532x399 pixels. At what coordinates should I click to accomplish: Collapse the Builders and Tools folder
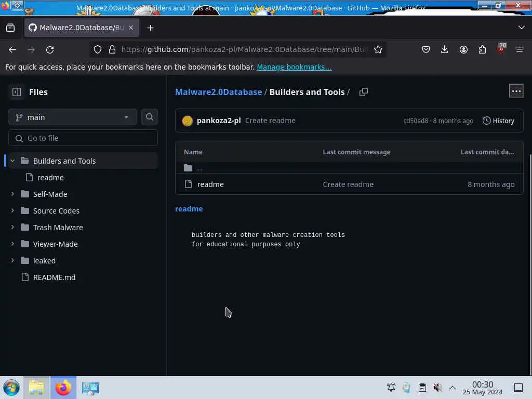[12, 161]
